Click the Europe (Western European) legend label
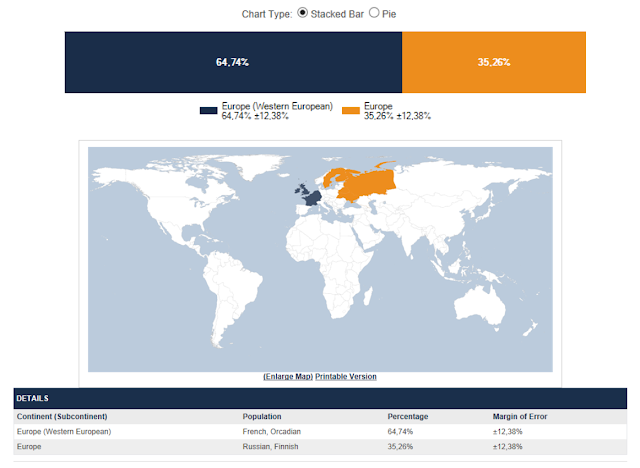The height and width of the screenshot is (468, 640). [277, 111]
